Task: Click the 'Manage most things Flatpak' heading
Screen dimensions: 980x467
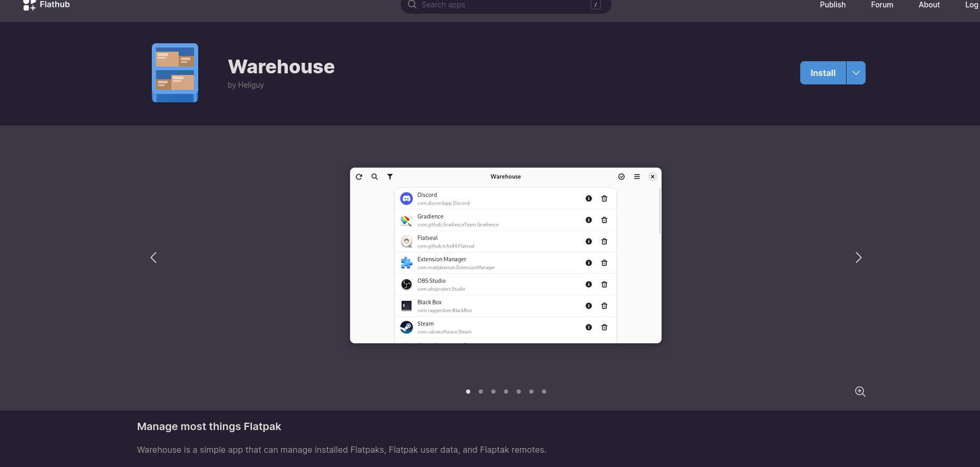Action: pos(209,426)
